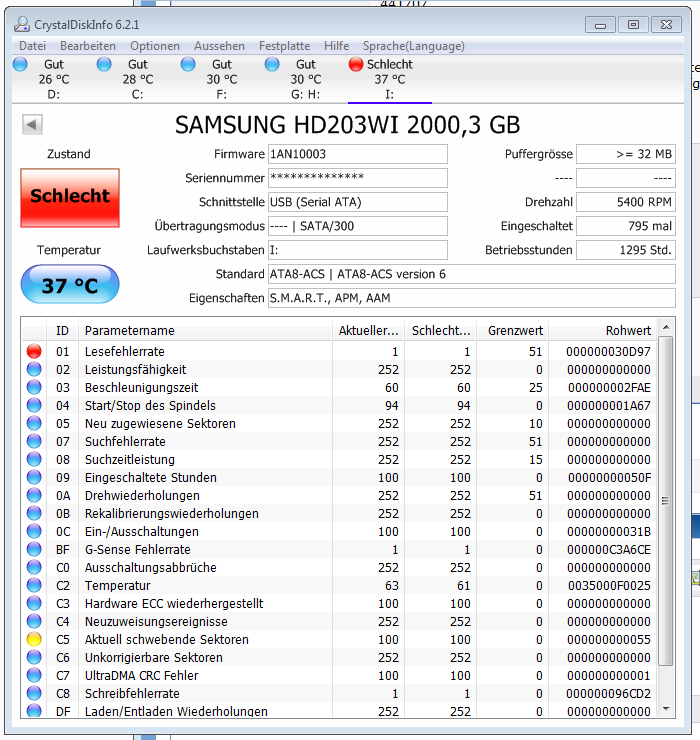Click the Übertragungsmodus SATA/300 field
700x740 pixels.
point(358,226)
